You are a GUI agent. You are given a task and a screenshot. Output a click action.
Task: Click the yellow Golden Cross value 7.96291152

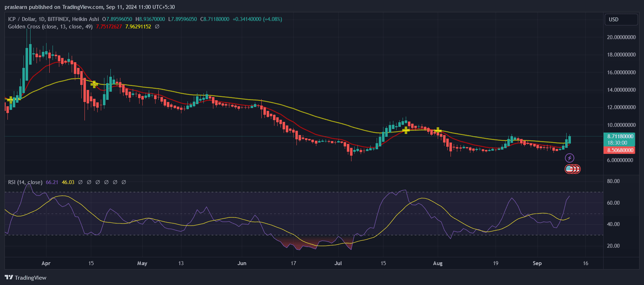tap(138, 27)
